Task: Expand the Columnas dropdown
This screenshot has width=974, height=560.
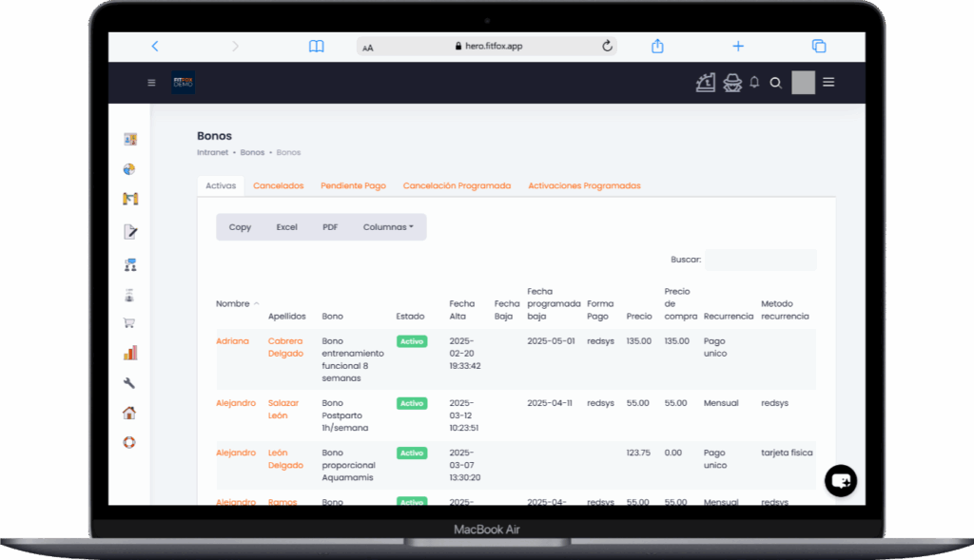Action: tap(388, 227)
